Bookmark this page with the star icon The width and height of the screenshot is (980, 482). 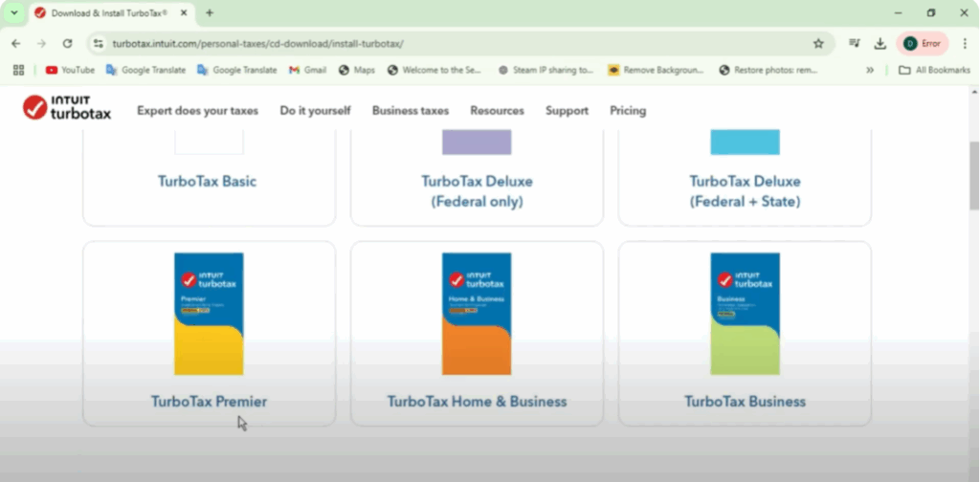point(818,44)
